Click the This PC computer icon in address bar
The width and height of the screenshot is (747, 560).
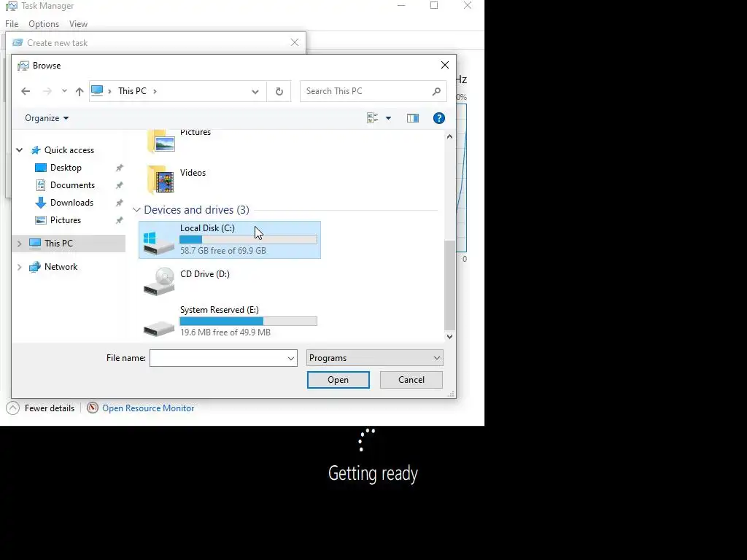tap(97, 91)
